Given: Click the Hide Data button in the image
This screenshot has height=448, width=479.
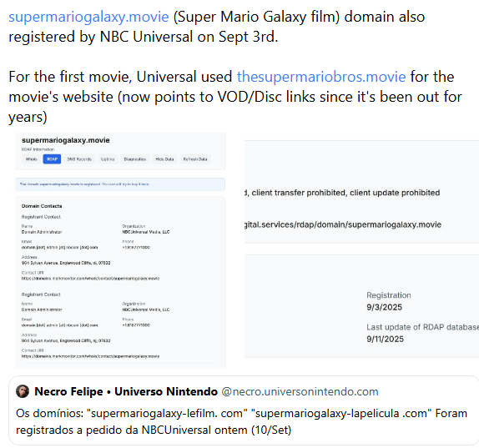Looking at the screenshot, I should [x=164, y=159].
